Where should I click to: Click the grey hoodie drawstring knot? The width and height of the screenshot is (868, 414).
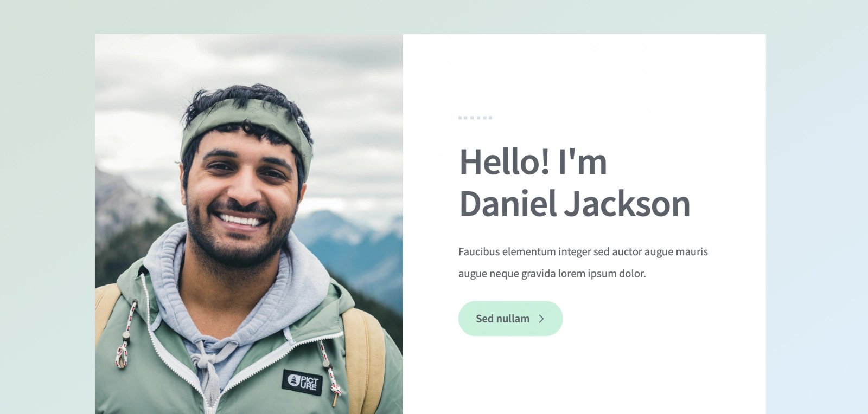(206, 360)
